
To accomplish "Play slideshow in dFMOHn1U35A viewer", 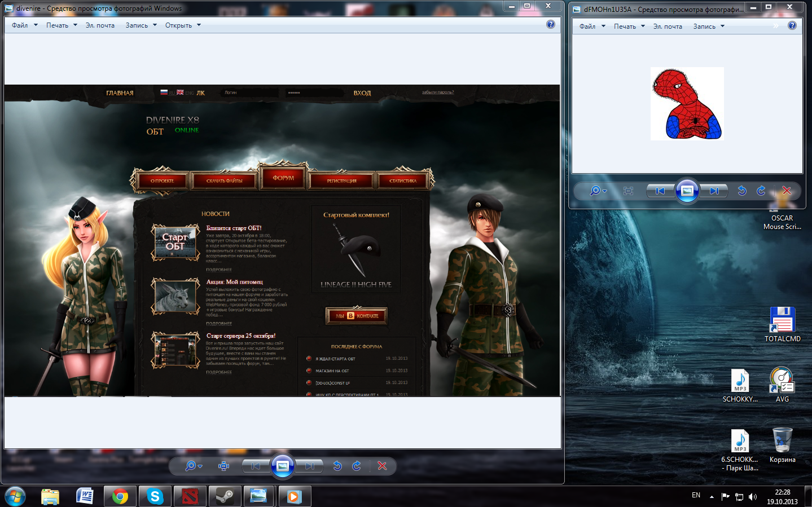I will [x=687, y=191].
